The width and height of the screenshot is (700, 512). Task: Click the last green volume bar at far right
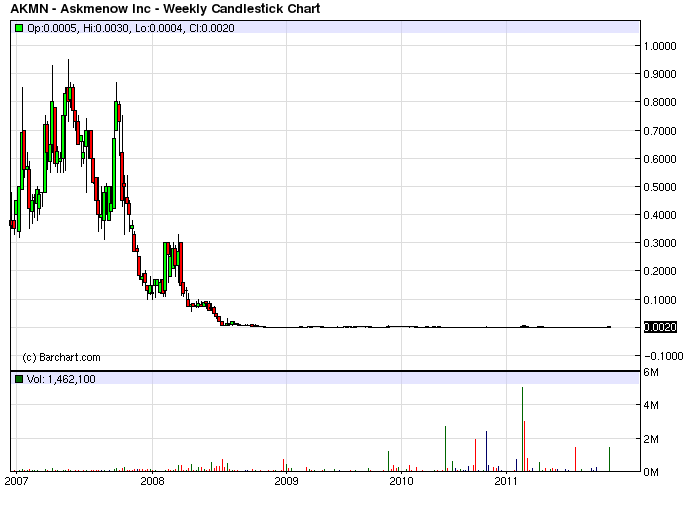click(x=609, y=459)
